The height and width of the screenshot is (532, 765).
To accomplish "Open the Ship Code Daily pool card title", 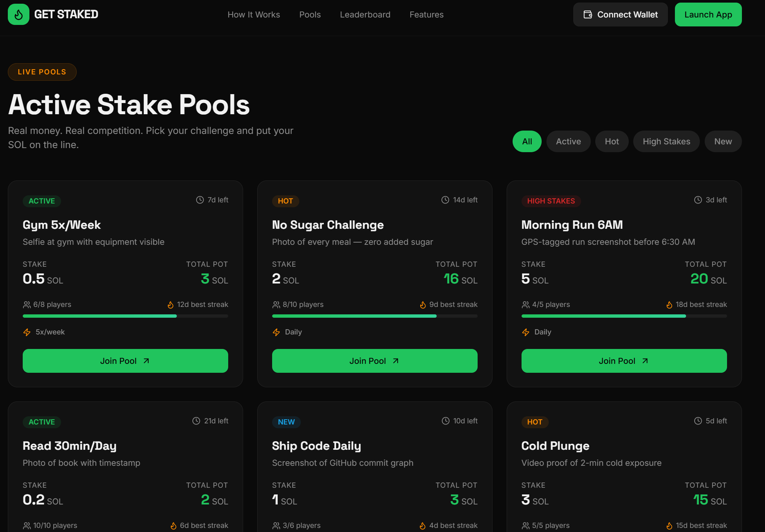I will pos(316,446).
